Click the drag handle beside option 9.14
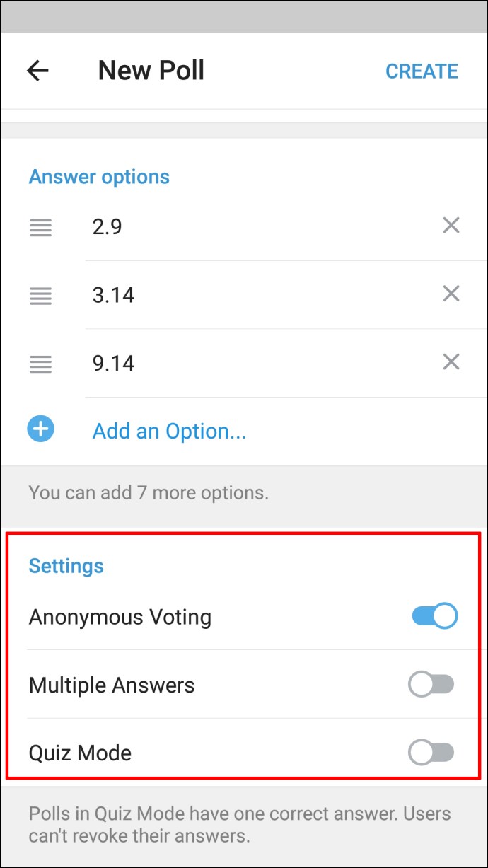 pyautogui.click(x=40, y=364)
